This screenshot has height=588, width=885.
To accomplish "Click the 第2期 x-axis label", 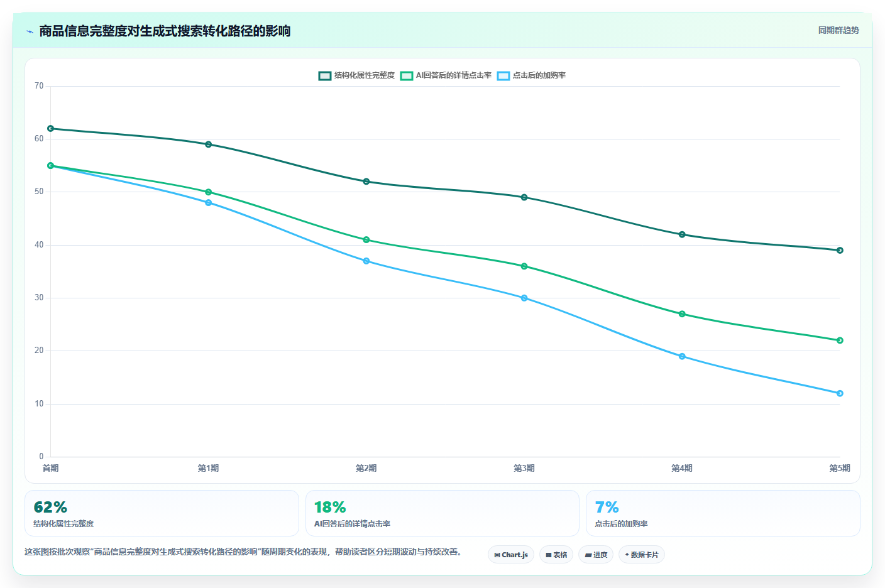I will pyautogui.click(x=366, y=468).
